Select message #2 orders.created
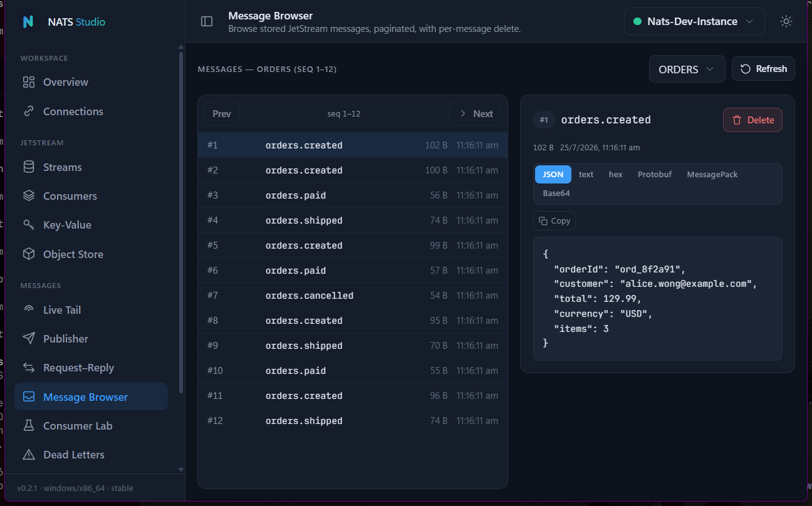Screen dimensions: 812x506 pos(353,170)
